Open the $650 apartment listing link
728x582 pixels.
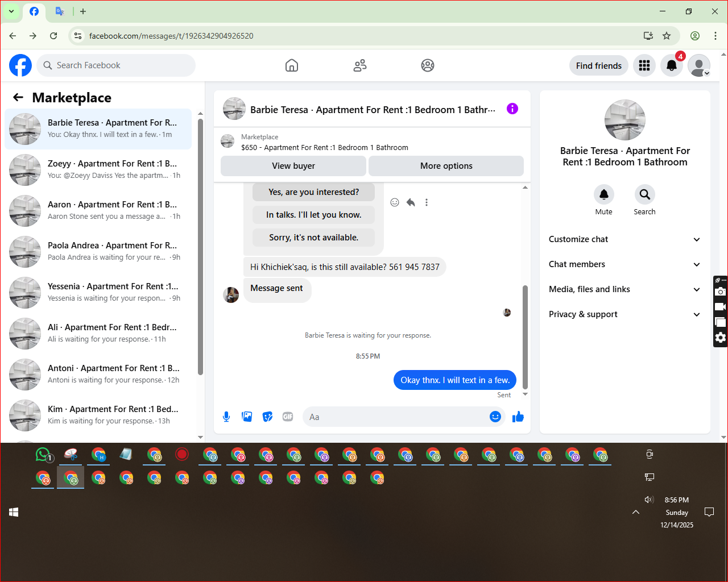coord(325,148)
